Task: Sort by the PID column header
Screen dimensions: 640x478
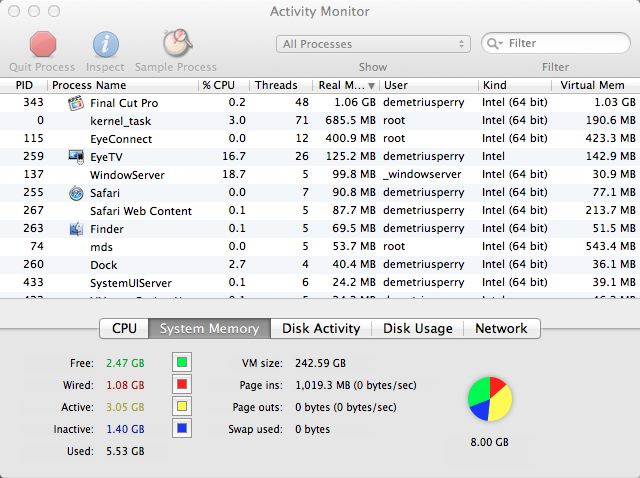Action: (x=24, y=85)
